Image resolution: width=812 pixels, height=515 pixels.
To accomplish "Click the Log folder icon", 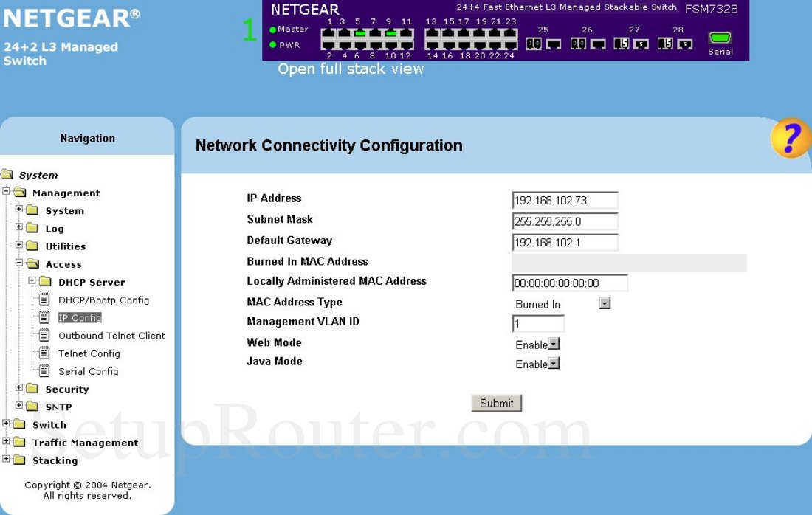I will click(x=32, y=228).
